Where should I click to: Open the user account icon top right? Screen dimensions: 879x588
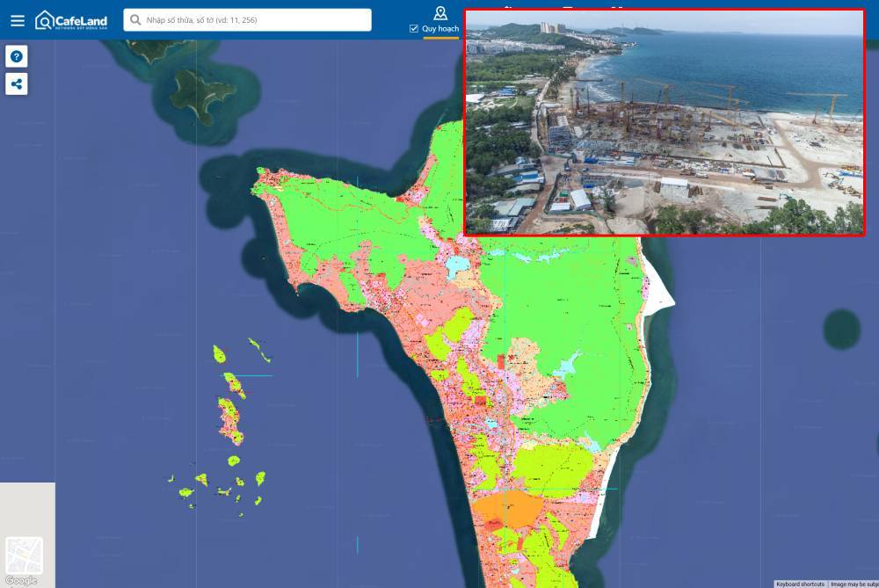click(439, 13)
